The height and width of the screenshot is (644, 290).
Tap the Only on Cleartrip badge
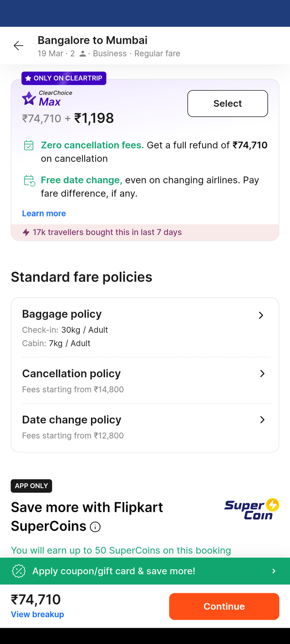[64, 78]
